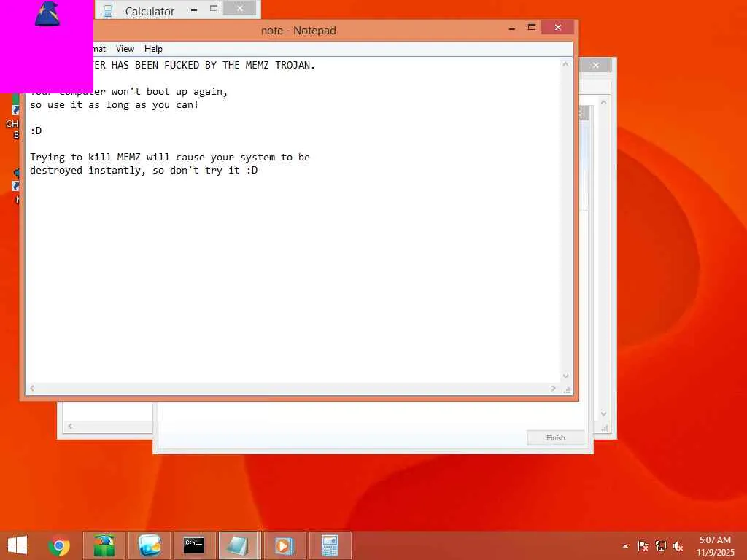Minimize the Notepad window
The image size is (747, 560).
point(511,28)
